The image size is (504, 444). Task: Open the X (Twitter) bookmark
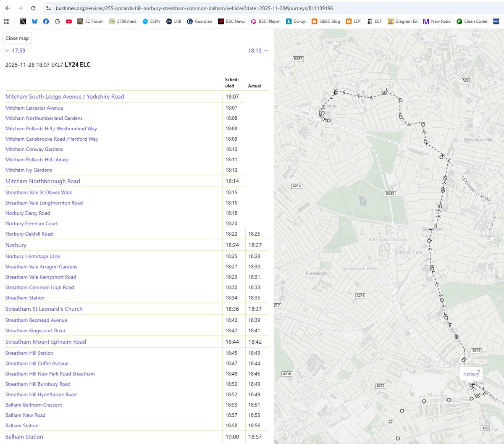pyautogui.click(x=23, y=21)
